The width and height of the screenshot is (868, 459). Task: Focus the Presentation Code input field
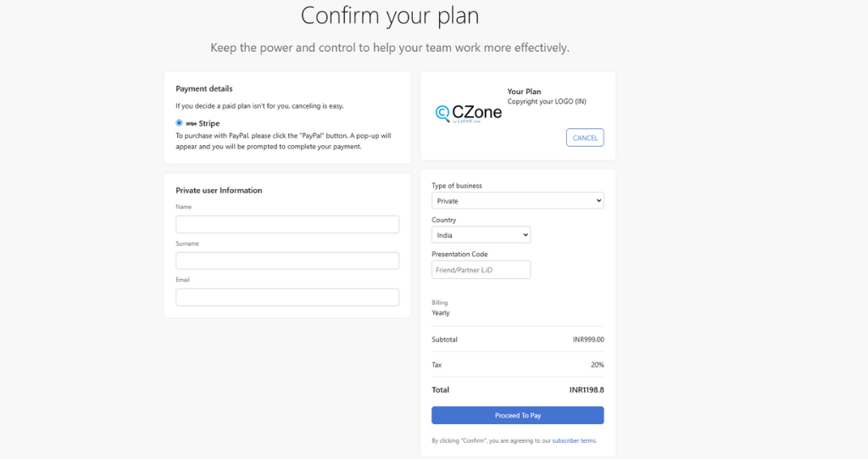tap(481, 270)
